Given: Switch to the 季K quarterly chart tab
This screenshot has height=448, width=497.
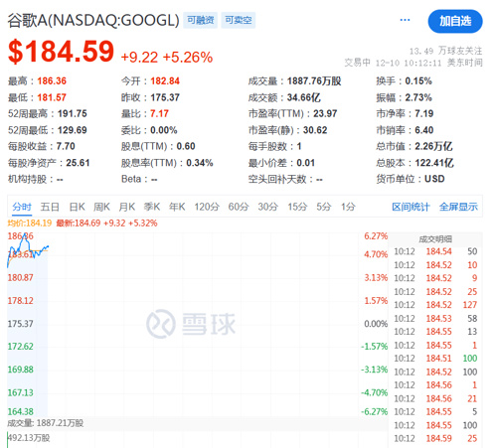Looking at the screenshot, I should (x=152, y=207).
